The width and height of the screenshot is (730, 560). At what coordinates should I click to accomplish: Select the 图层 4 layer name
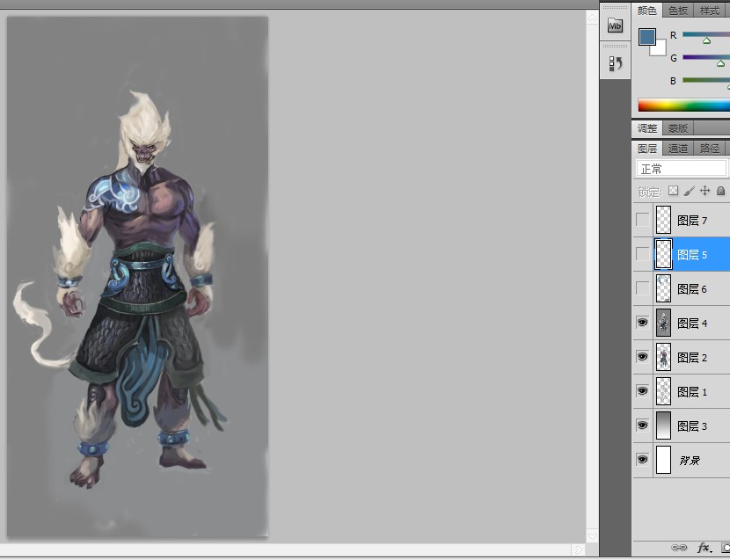pos(692,323)
